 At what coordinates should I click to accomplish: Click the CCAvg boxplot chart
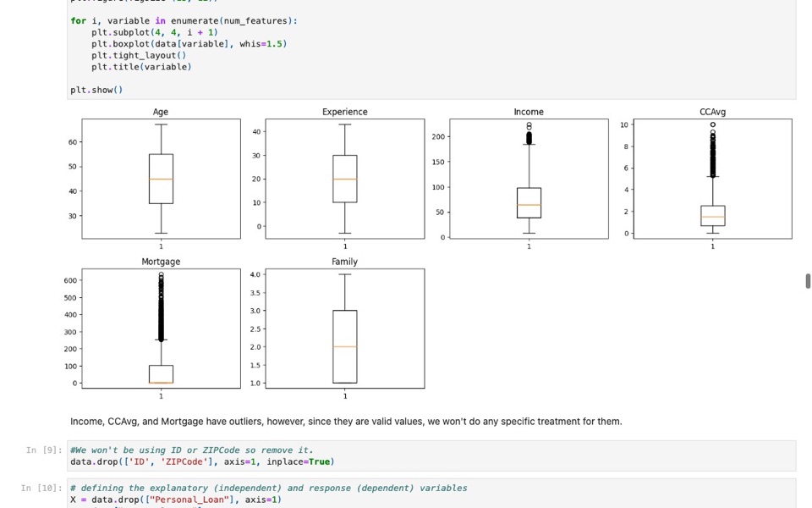tap(712, 179)
